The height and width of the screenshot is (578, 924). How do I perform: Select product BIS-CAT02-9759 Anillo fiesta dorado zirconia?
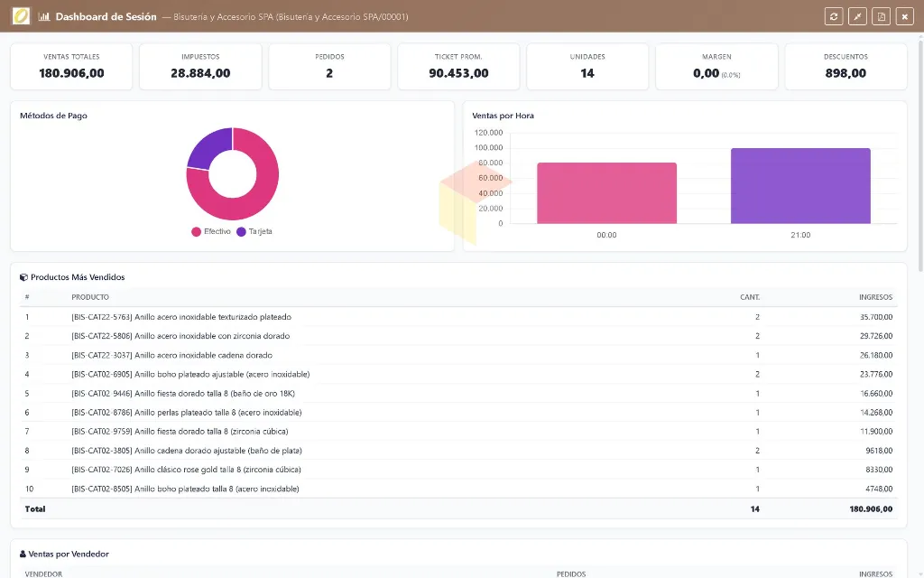point(458,431)
